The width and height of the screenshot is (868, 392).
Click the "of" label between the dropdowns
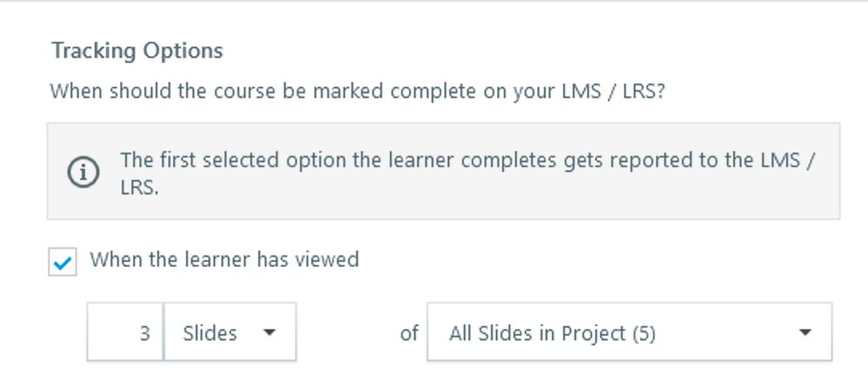click(408, 333)
